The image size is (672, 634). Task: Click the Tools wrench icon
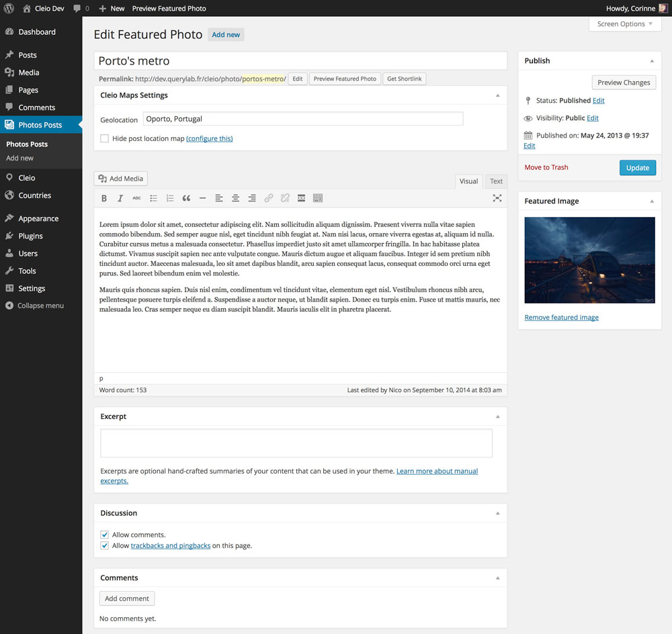click(x=9, y=271)
